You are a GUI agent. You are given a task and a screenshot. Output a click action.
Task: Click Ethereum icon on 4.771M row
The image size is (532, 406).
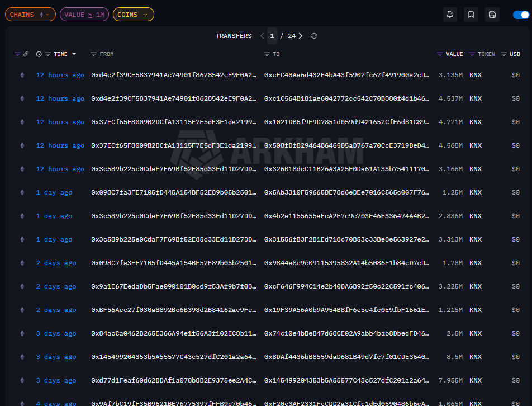click(x=22, y=122)
